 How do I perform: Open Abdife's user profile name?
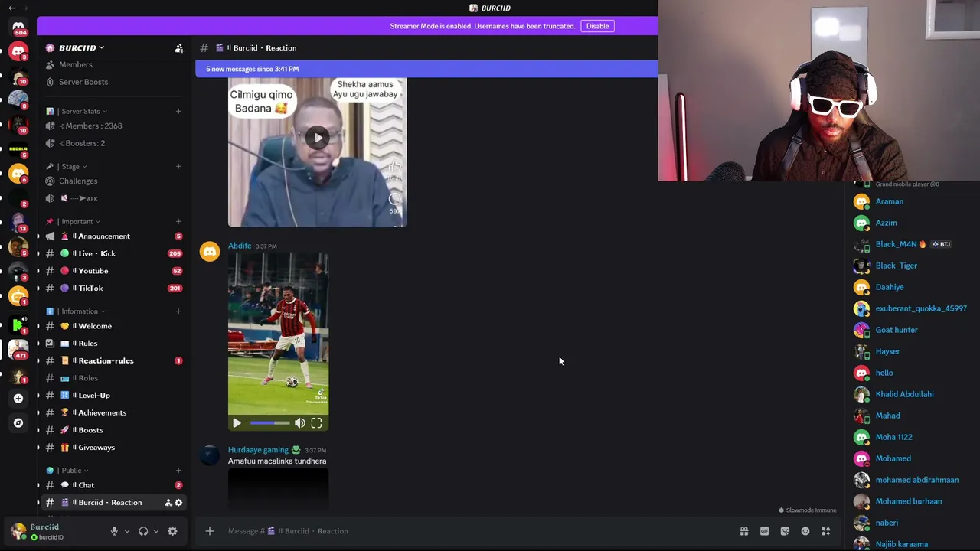click(240, 246)
